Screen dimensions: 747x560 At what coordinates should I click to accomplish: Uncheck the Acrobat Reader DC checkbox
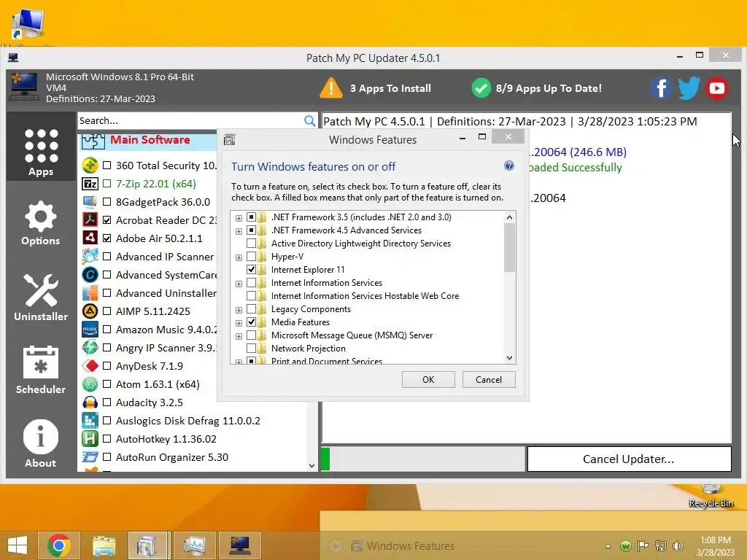107,220
